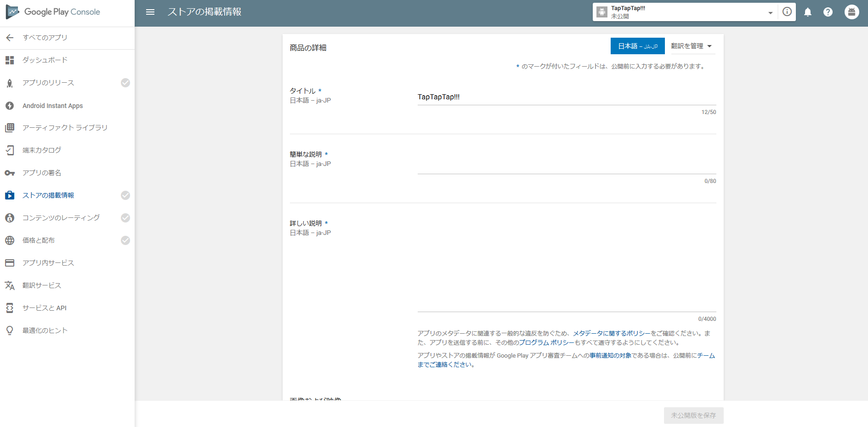Click the アーティファクト ライブラリ grid icon
Screen dimensions: 868x427
(x=10, y=128)
